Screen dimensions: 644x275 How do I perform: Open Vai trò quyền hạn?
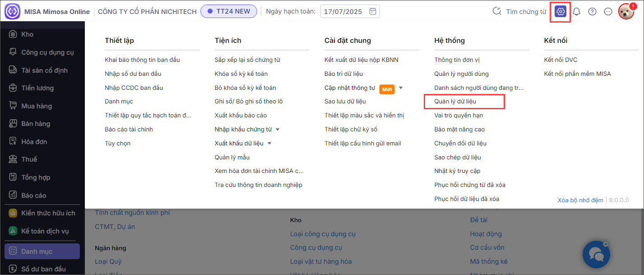[459, 115]
